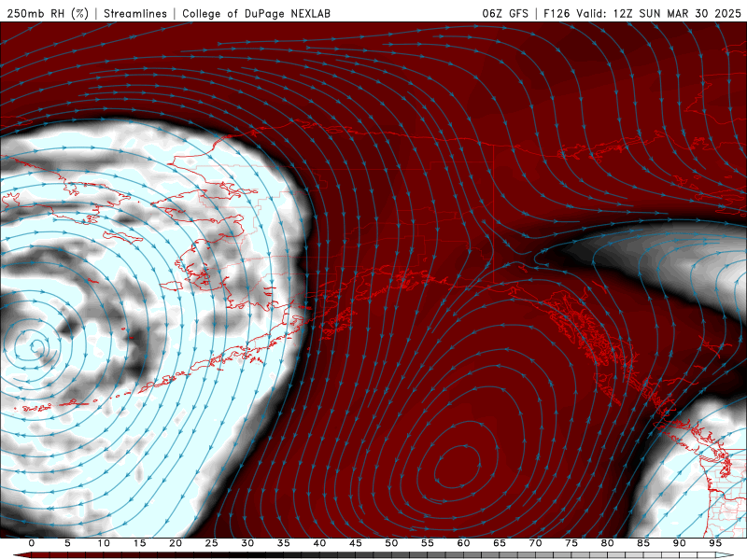The height and width of the screenshot is (560, 747).
Task: Click the 5 value label on the colorbar
Action: pyautogui.click(x=67, y=543)
